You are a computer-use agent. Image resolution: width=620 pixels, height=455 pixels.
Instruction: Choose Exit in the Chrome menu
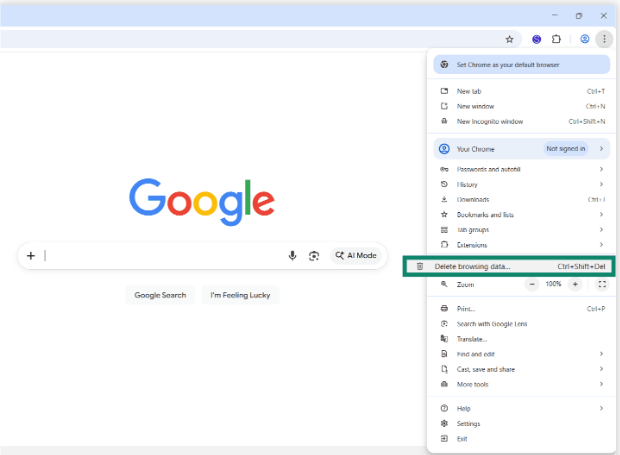[522, 439]
